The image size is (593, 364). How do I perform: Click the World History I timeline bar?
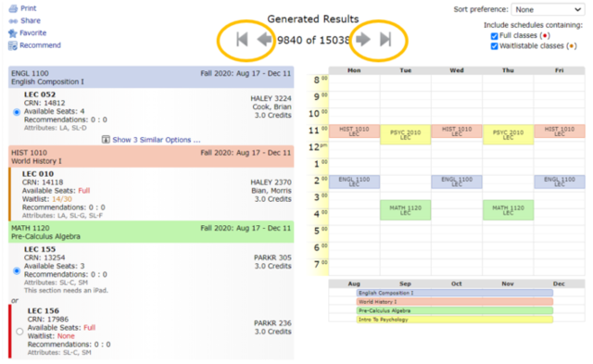click(x=455, y=302)
